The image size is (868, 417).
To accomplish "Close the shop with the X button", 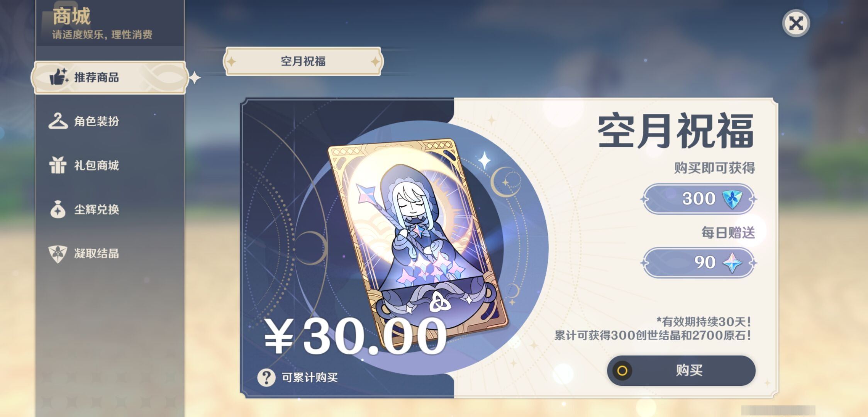I will pos(796,23).
